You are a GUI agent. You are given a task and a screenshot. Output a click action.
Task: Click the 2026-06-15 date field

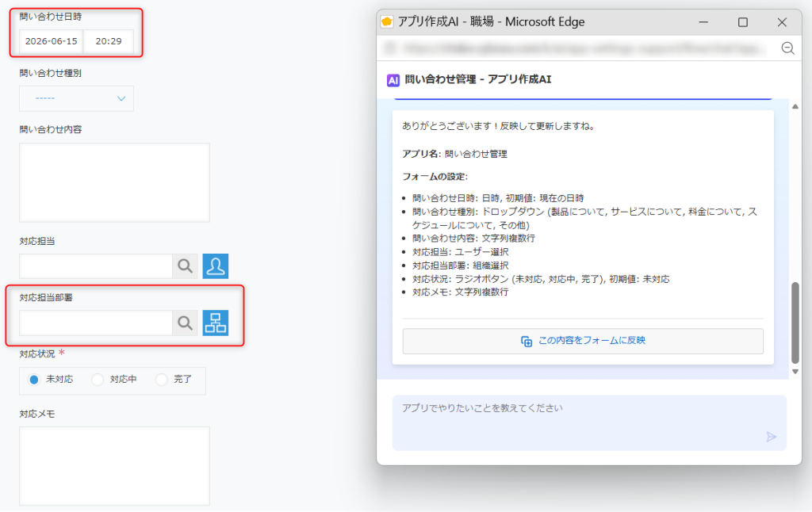pos(52,41)
